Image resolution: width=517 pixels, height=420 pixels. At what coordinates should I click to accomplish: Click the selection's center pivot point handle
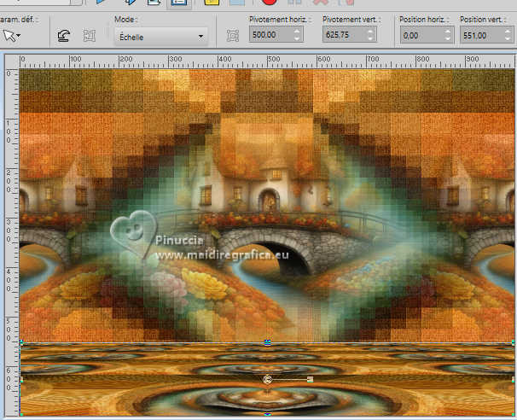pyautogui.click(x=267, y=379)
